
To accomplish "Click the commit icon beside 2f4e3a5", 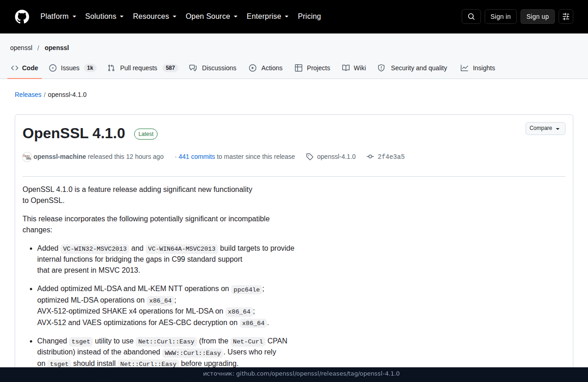I will (370, 157).
